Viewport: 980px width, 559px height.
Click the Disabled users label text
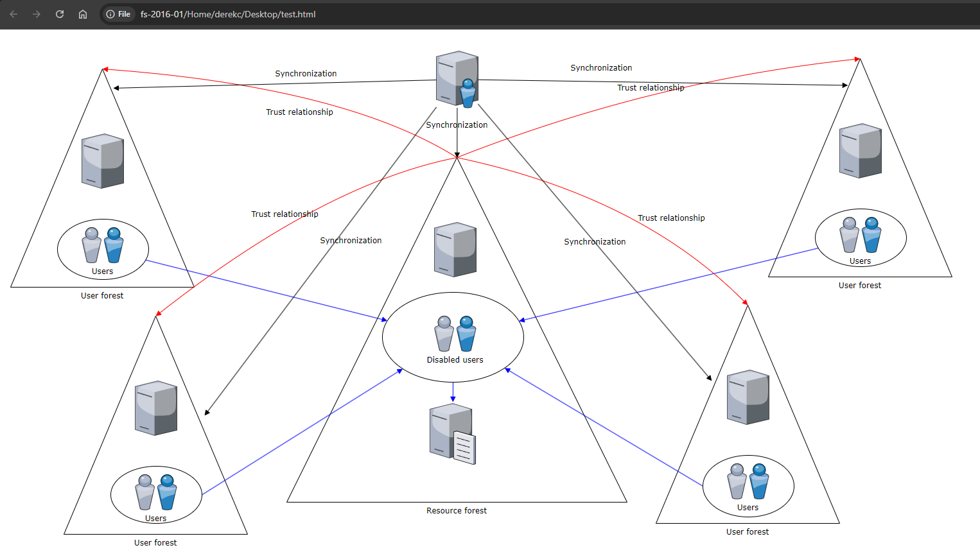(455, 360)
